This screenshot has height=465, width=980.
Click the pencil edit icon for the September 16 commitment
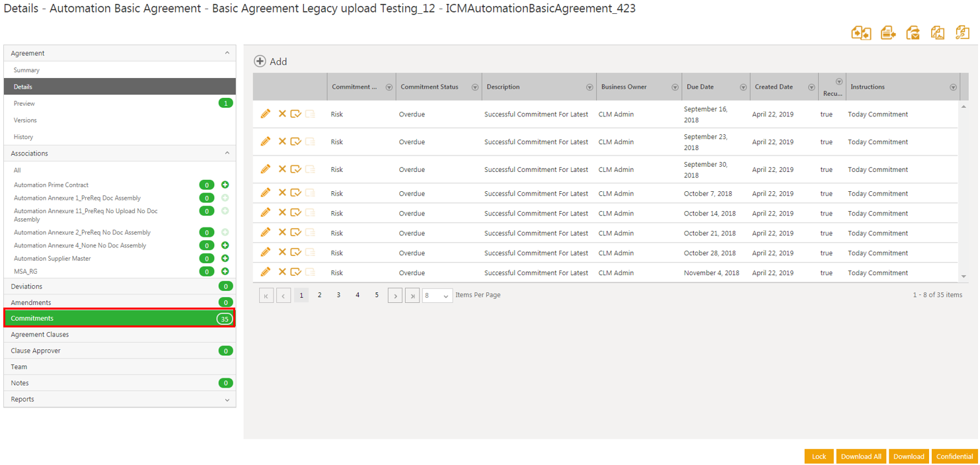[265, 114]
